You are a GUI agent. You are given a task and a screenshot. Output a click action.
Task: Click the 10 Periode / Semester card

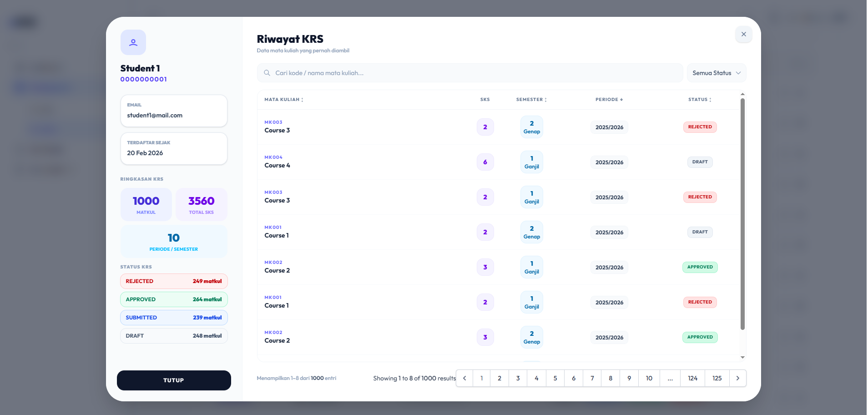click(174, 242)
